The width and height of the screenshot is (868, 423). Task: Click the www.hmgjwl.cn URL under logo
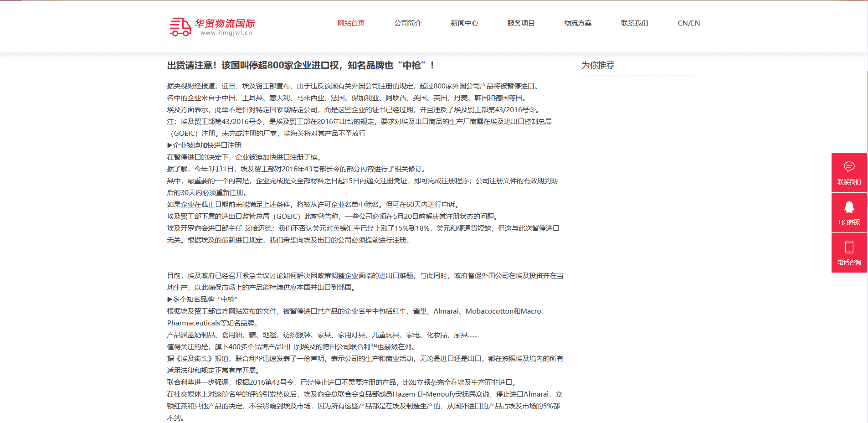coord(226,33)
